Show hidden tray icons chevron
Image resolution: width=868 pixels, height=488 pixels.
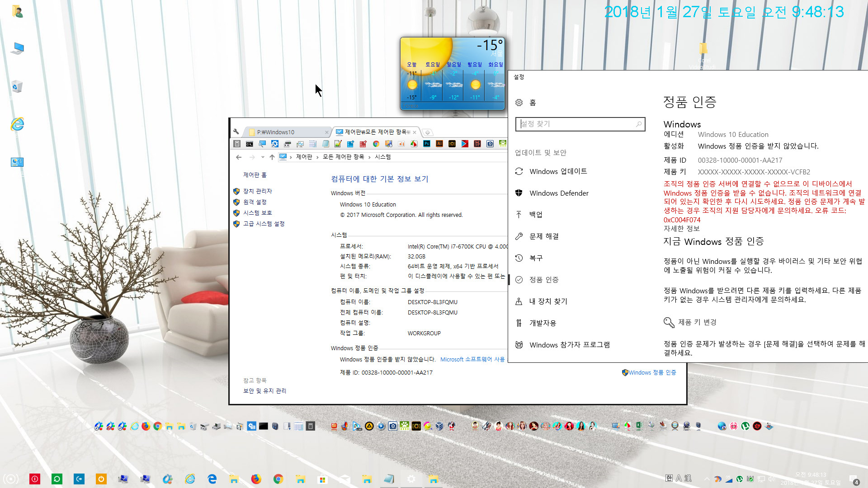(x=707, y=479)
